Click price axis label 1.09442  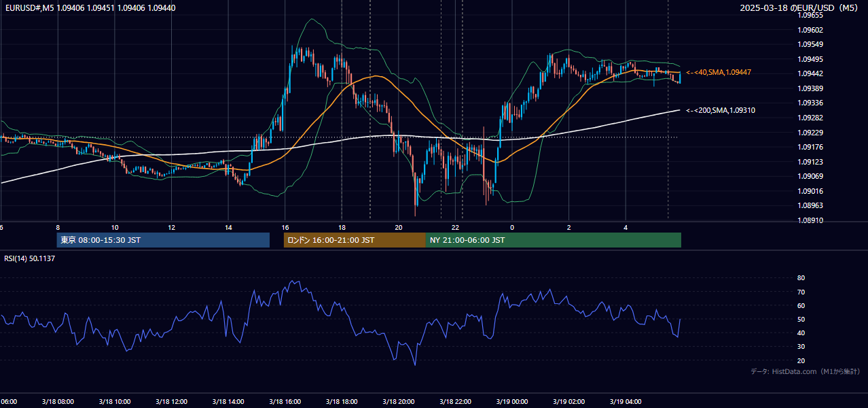810,73
